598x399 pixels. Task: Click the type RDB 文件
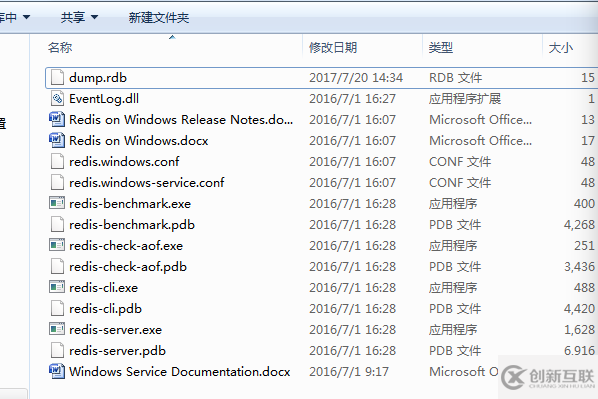click(455, 78)
